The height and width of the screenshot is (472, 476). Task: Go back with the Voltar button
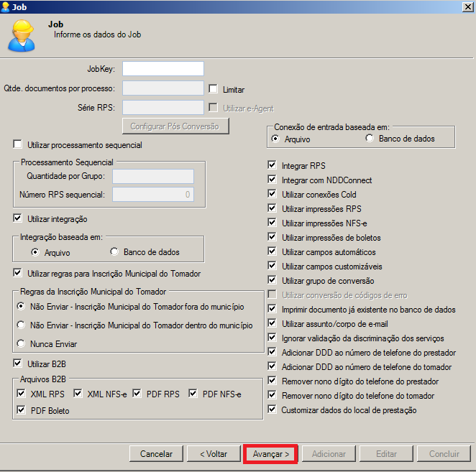click(214, 454)
